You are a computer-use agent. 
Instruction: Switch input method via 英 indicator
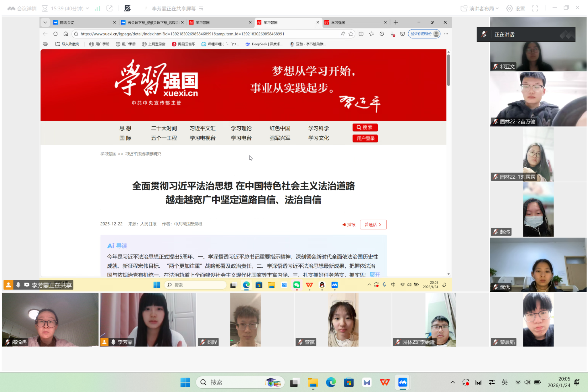(x=505, y=382)
